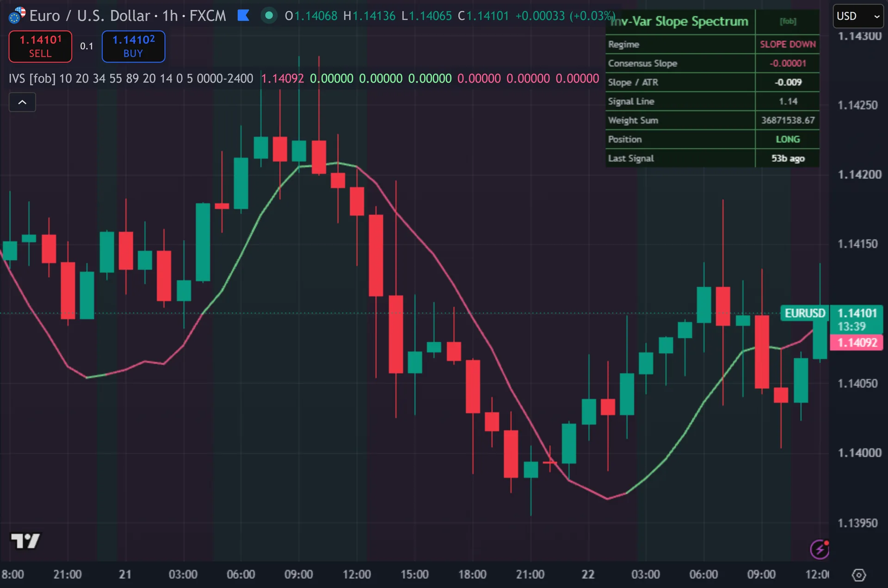
Task: Click the 09:00 time axis label near 12:00
Action: coord(761,575)
